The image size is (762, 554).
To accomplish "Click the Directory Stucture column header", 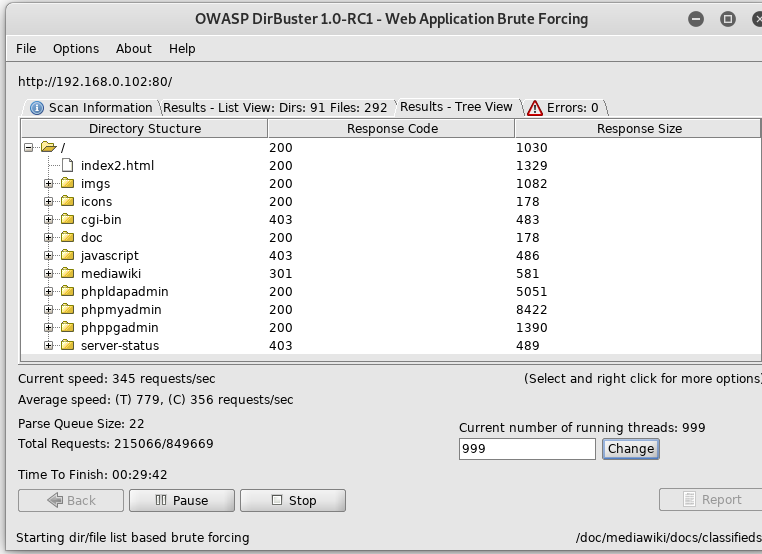I will pos(144,128).
